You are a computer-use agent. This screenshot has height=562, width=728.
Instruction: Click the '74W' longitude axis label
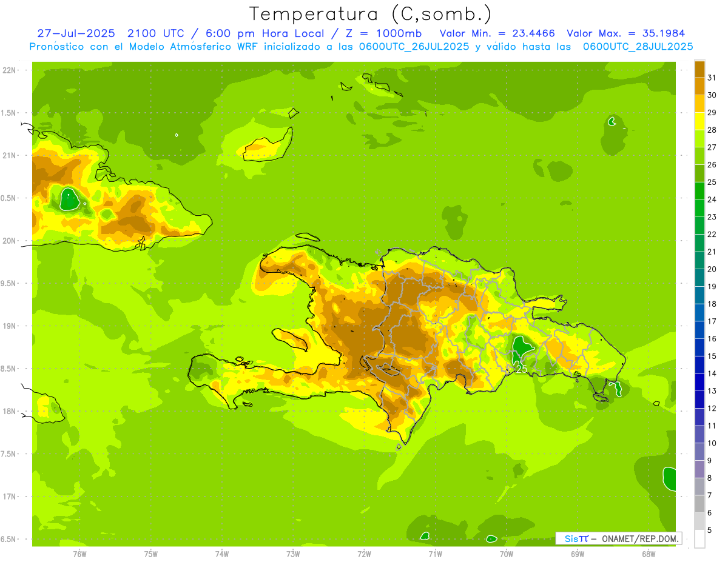pos(222,554)
